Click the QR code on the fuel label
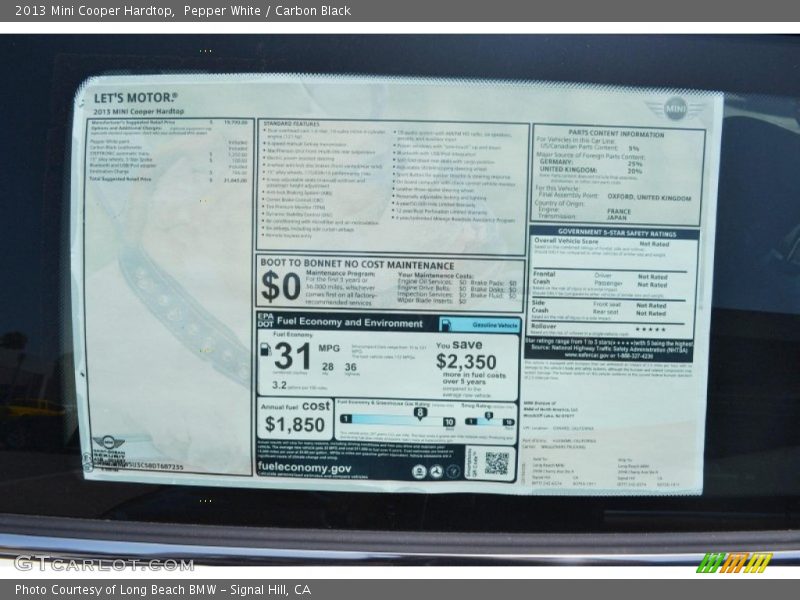Image resolution: width=800 pixels, height=600 pixels. point(496,463)
